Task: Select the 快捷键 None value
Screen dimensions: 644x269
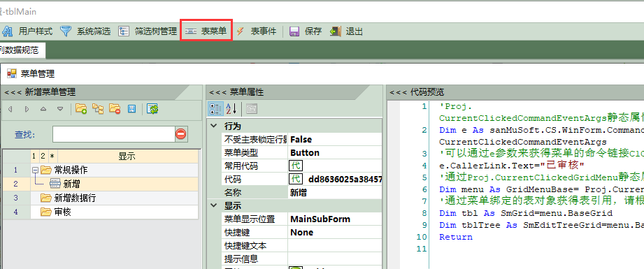Action: point(335,233)
